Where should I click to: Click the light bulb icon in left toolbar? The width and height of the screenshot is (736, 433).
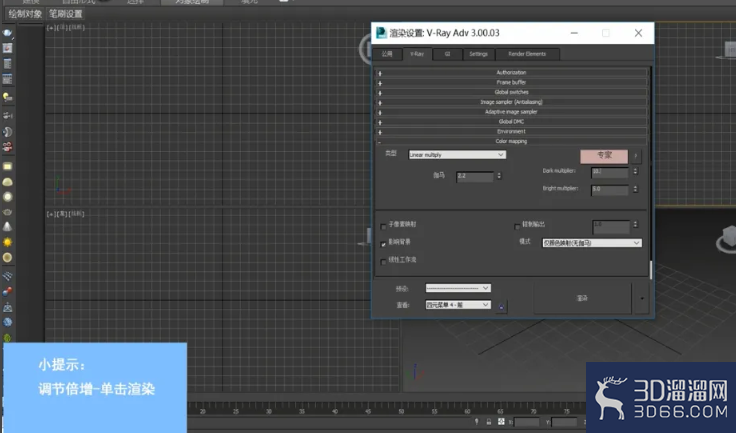tap(7, 97)
